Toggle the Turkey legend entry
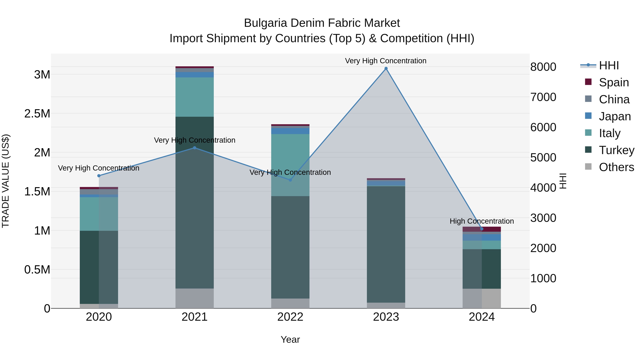This screenshot has height=362, width=644. 610,150
